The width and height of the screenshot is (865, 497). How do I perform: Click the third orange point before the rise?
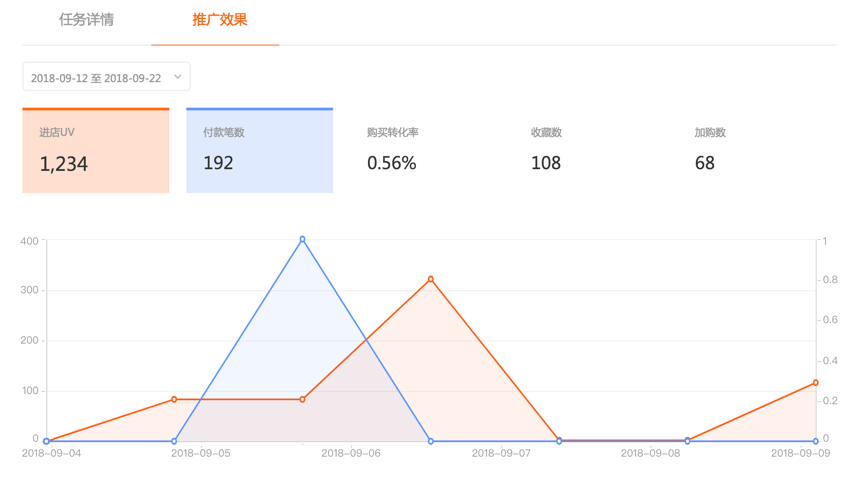click(302, 399)
